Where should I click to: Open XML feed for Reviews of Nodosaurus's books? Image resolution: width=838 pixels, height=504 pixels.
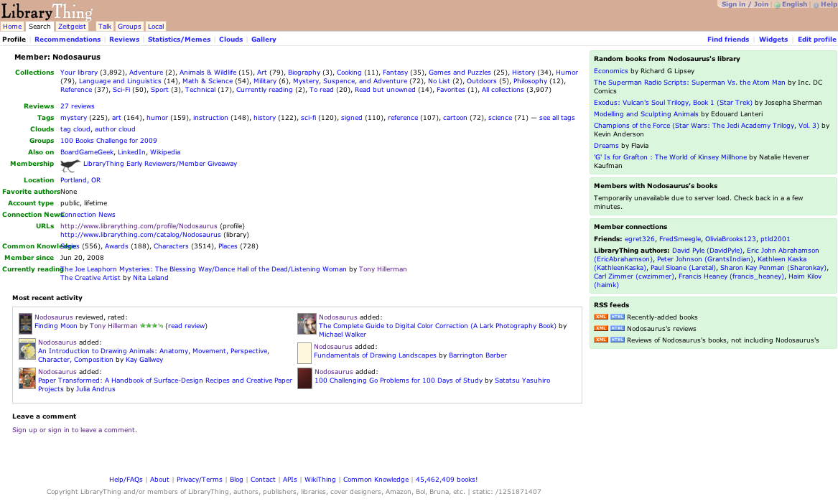[x=601, y=340]
